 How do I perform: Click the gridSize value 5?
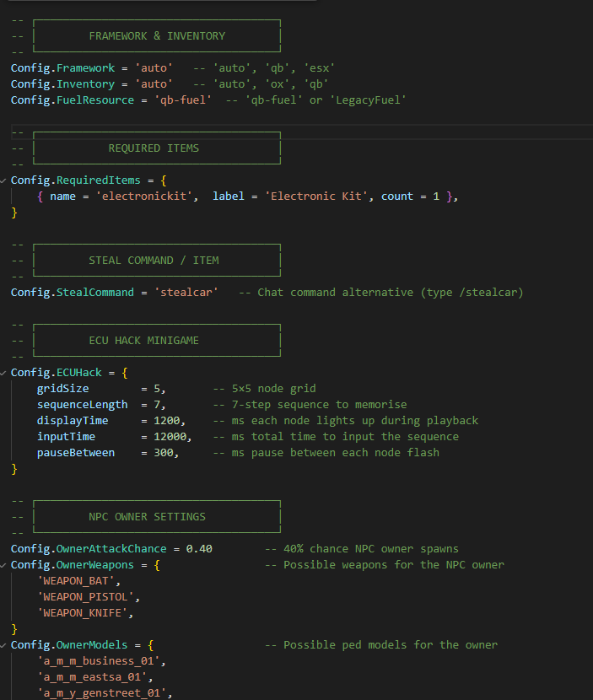(x=157, y=389)
